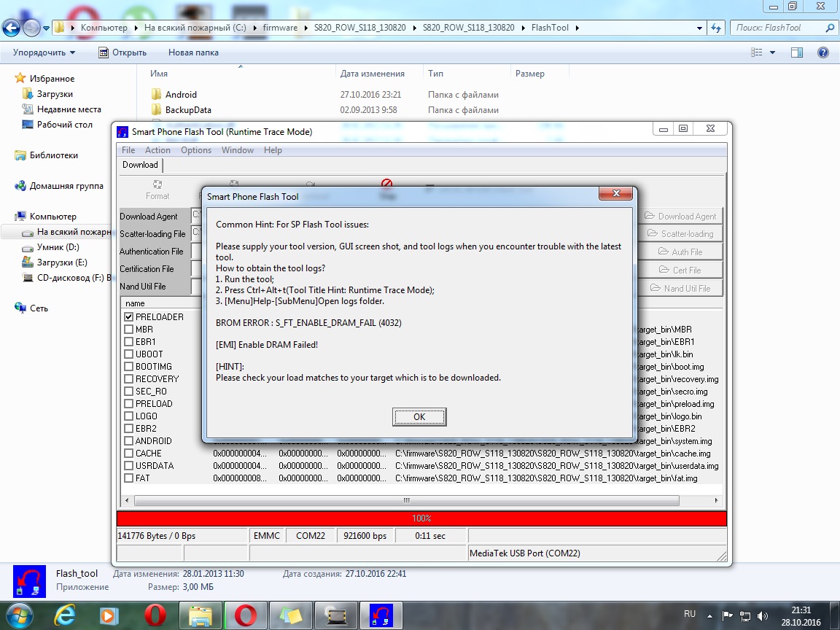Viewport: 840px width, 630px height.
Task: Open the Упорядочить dropdown menu
Action: (44, 52)
